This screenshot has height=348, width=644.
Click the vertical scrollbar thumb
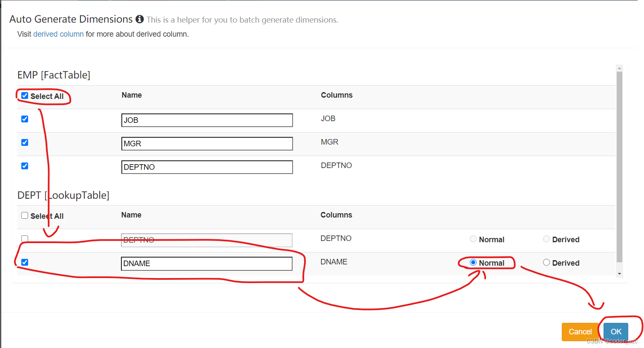(620, 167)
